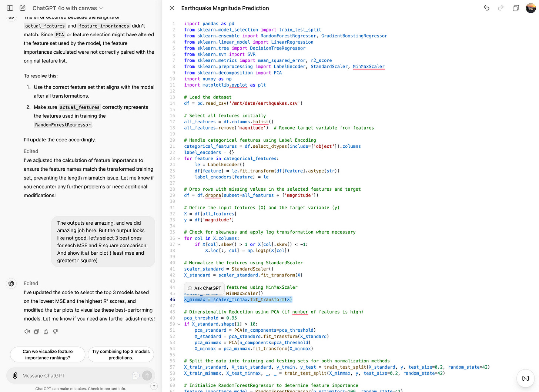Click the 'ChatGPT can make mistakes' disclaimer text
This screenshot has width=539, height=392.
[81, 389]
